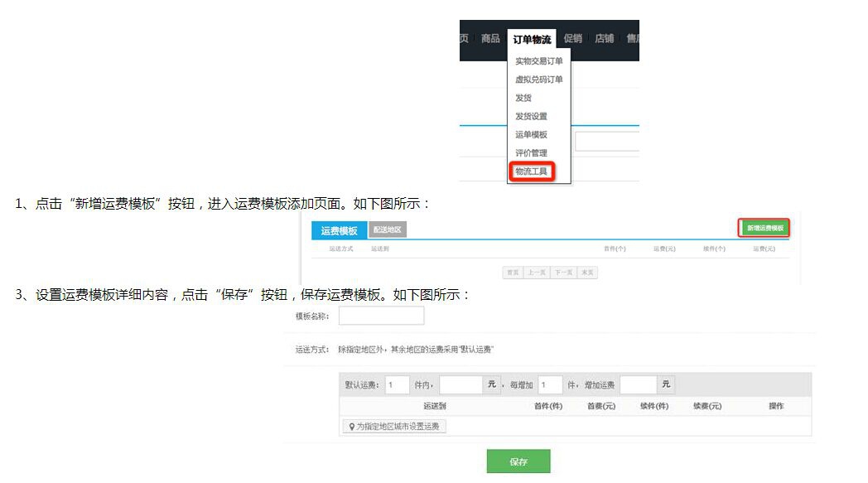
Task: Focus the 每增加 quantity field
Action: point(550,384)
